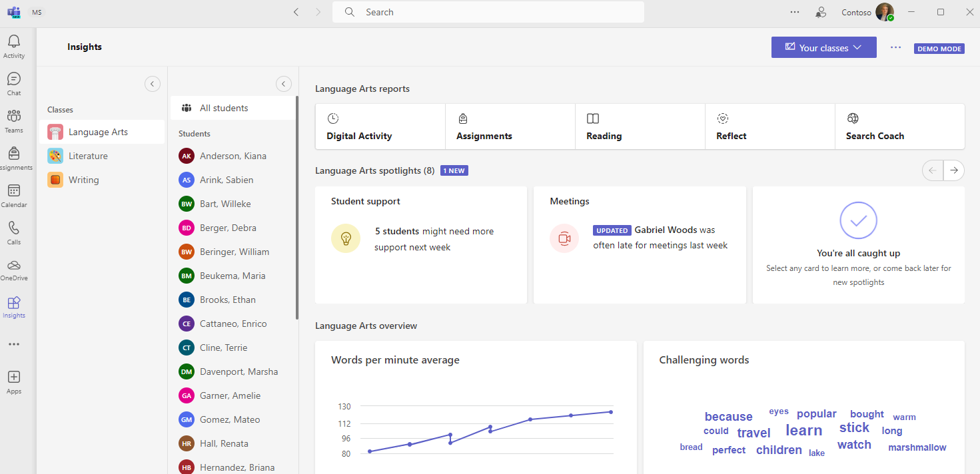The image size is (980, 474).
Task: Open the Activity bell icon
Action: click(14, 42)
